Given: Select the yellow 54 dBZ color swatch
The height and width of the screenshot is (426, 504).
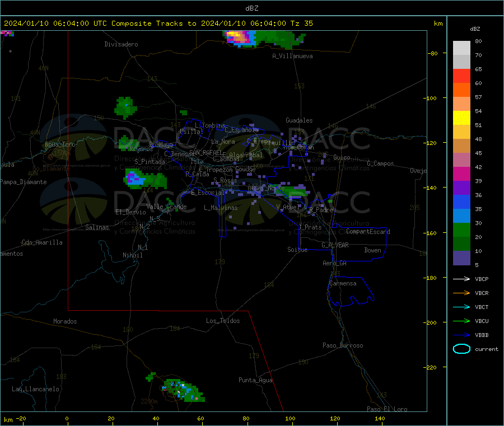Looking at the screenshot, I should 461,118.
